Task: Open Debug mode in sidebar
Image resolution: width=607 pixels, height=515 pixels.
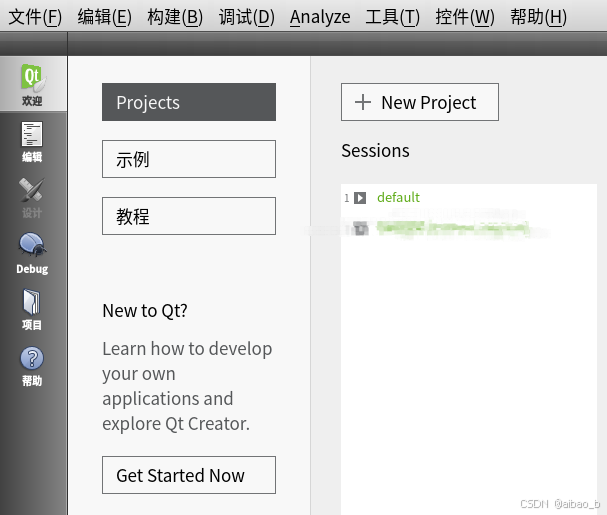Action: click(x=33, y=254)
